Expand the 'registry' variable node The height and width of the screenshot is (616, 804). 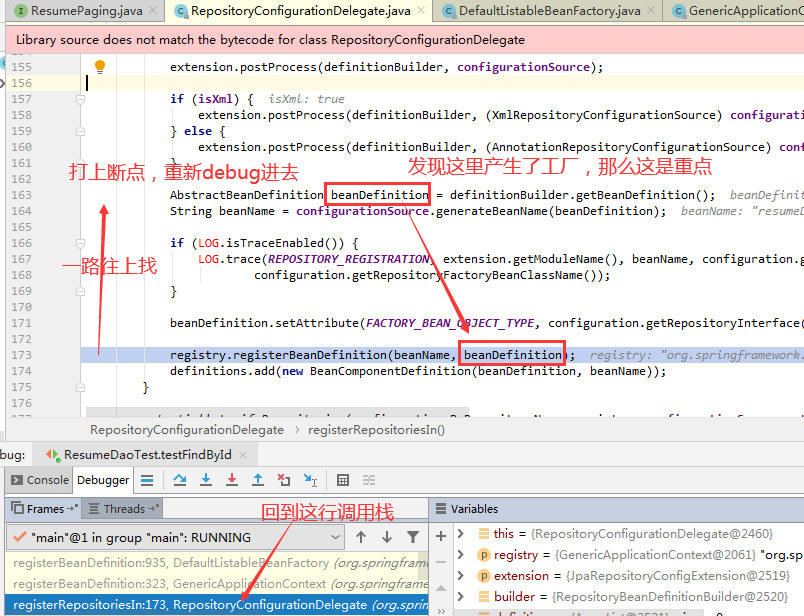click(x=460, y=555)
